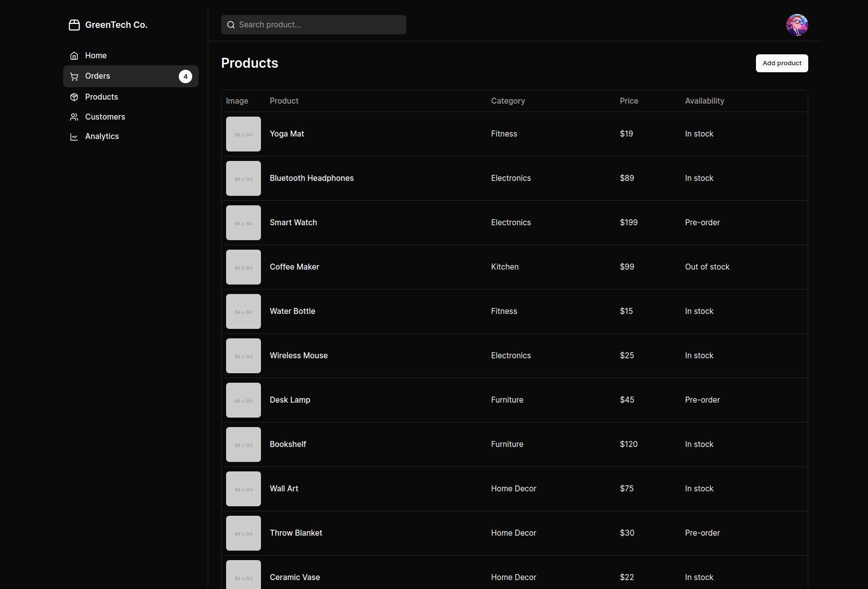Click the Product column header

(x=284, y=101)
